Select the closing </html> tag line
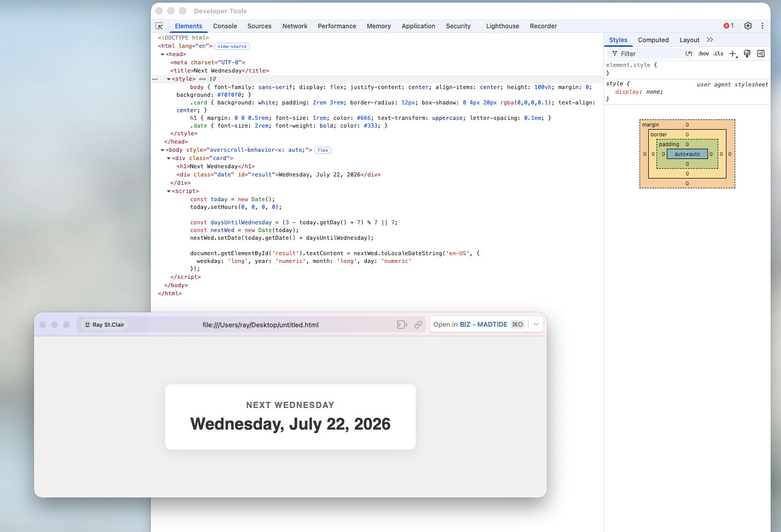 coord(170,294)
